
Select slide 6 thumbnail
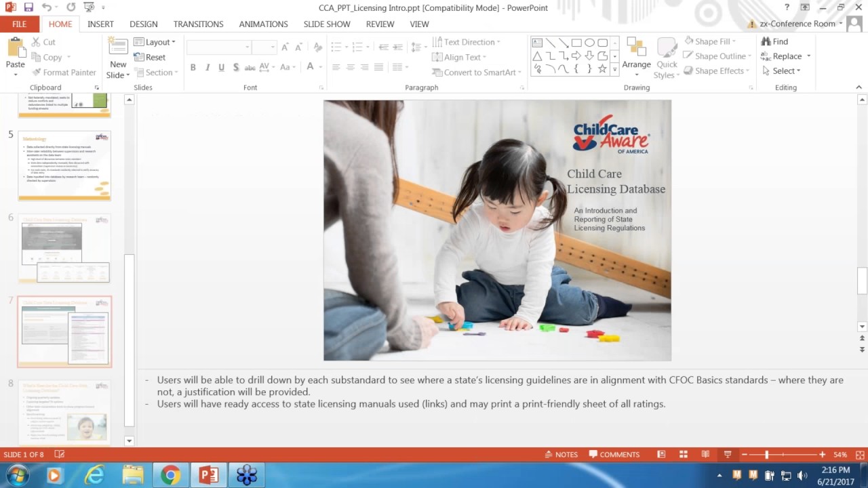64,249
